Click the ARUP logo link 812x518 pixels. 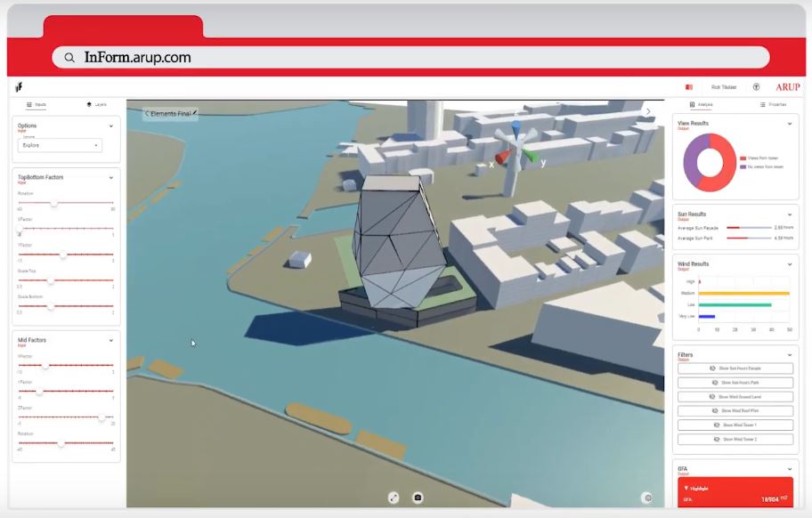(787, 87)
